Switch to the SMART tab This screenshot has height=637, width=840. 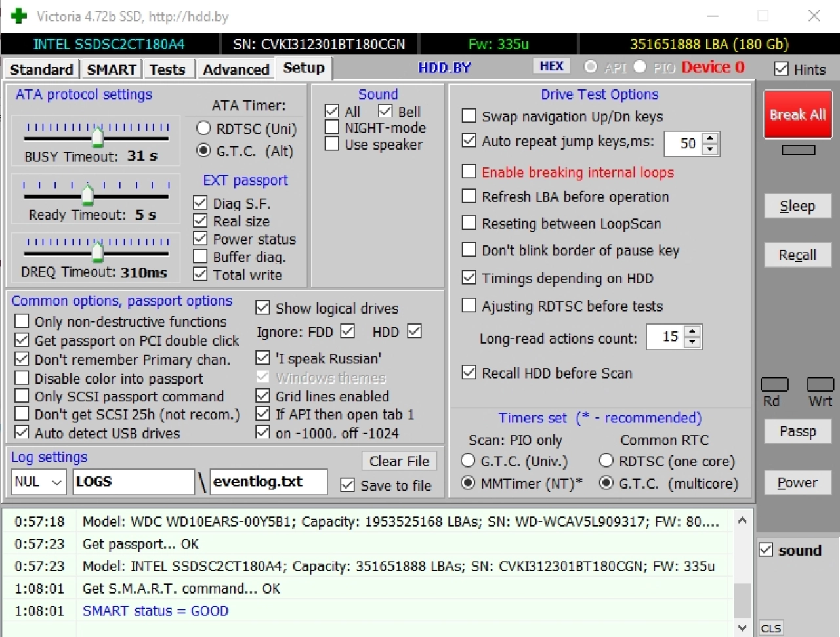tap(112, 70)
